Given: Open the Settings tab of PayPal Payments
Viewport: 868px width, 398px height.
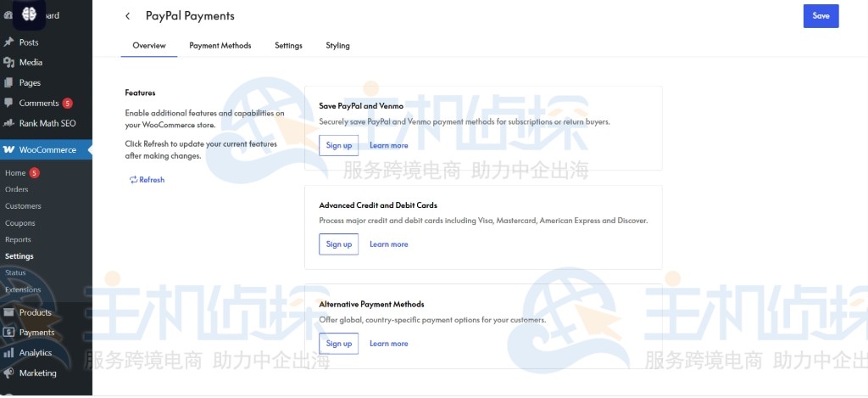Looking at the screenshot, I should point(288,46).
